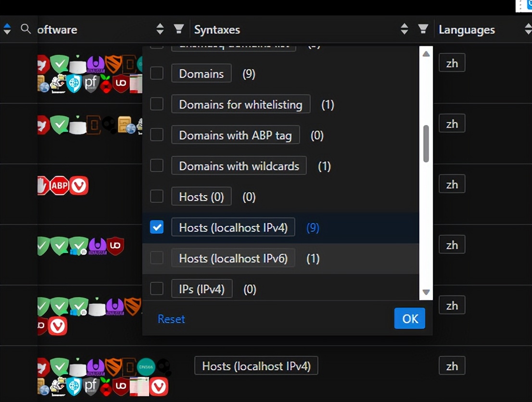Open the Syntaxes column filter funnel
532x402 pixels.
[x=423, y=29]
